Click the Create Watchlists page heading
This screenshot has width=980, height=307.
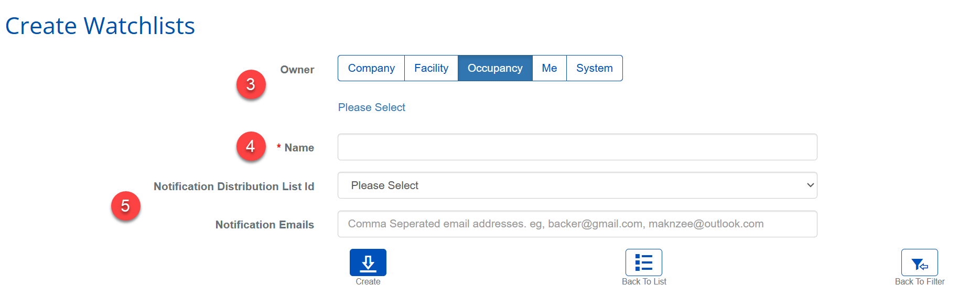(x=100, y=26)
